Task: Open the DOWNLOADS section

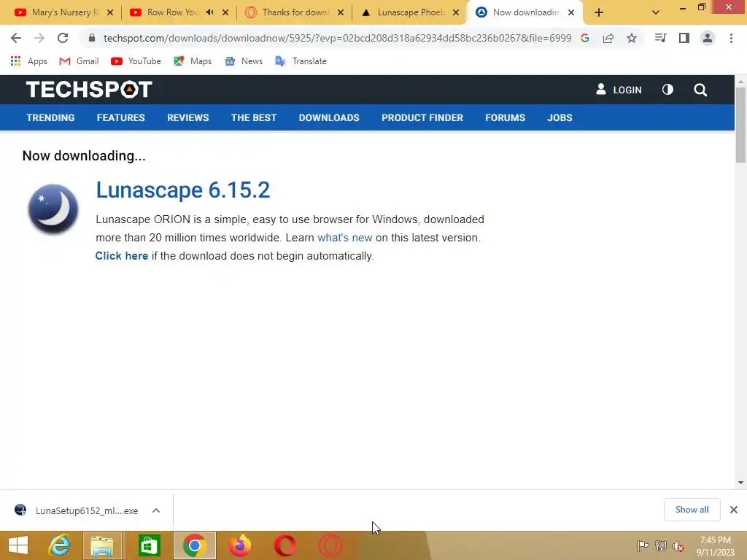Action: (329, 117)
